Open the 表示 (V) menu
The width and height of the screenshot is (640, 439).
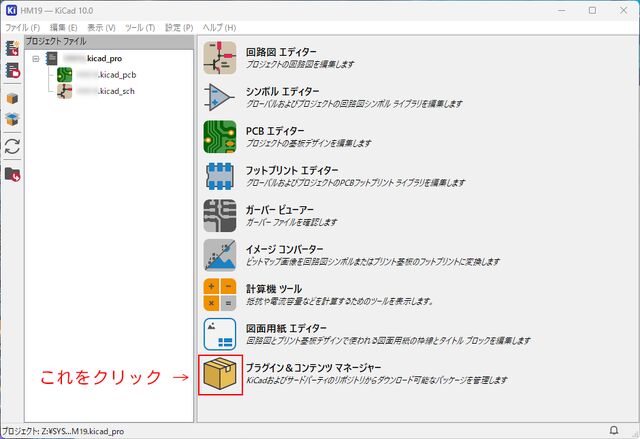coord(101,27)
